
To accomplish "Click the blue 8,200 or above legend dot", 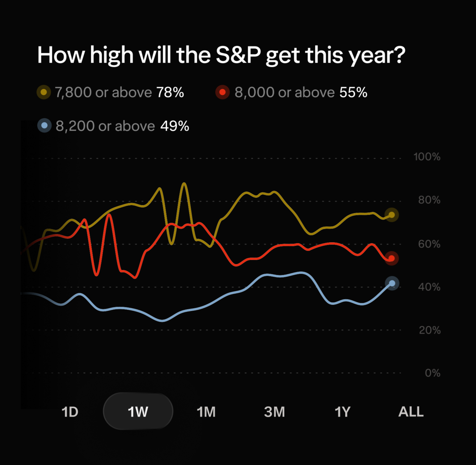I will (44, 125).
